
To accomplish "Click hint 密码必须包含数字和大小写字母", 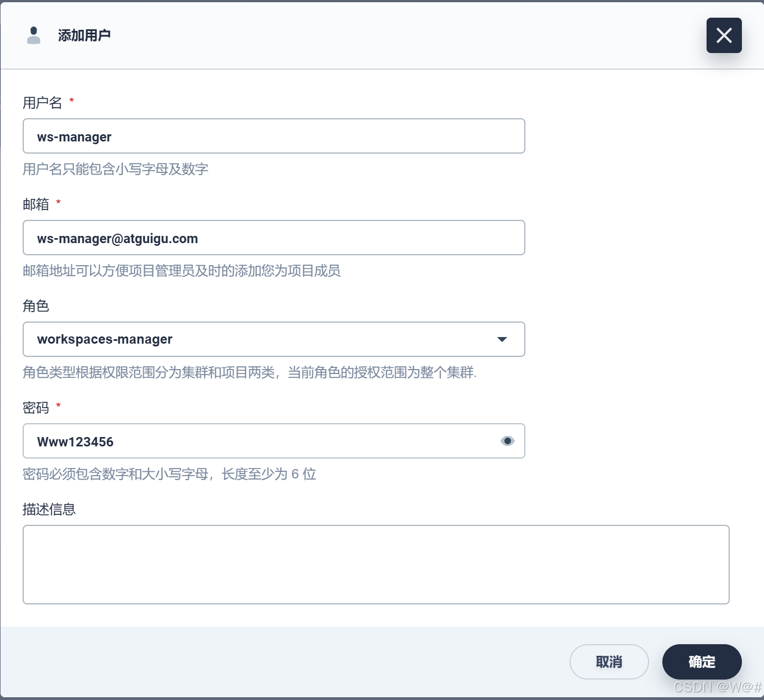I will pos(170,474).
